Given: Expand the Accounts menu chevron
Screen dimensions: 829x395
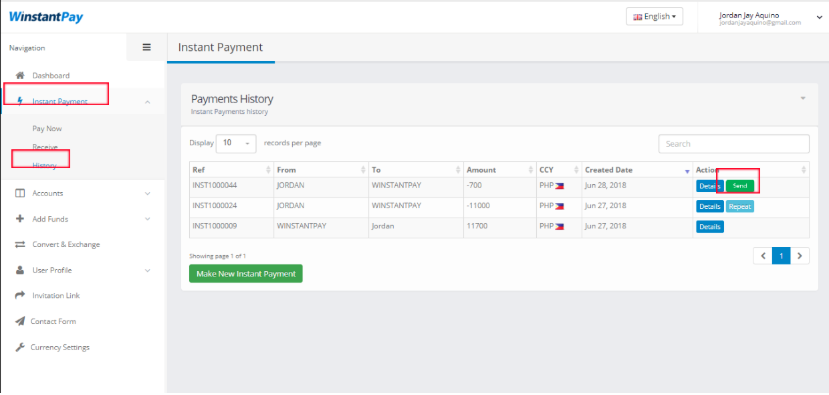Looking at the screenshot, I should pos(148,194).
